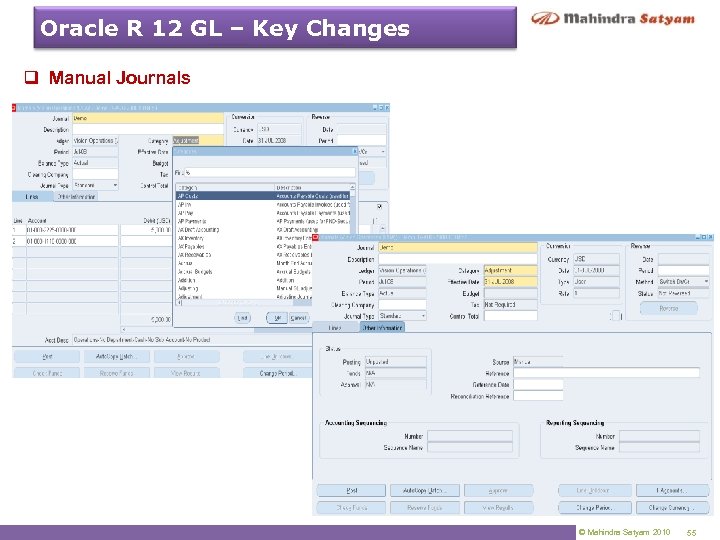Click the line 2 account cell in the back window

pyautogui.click(x=72, y=241)
